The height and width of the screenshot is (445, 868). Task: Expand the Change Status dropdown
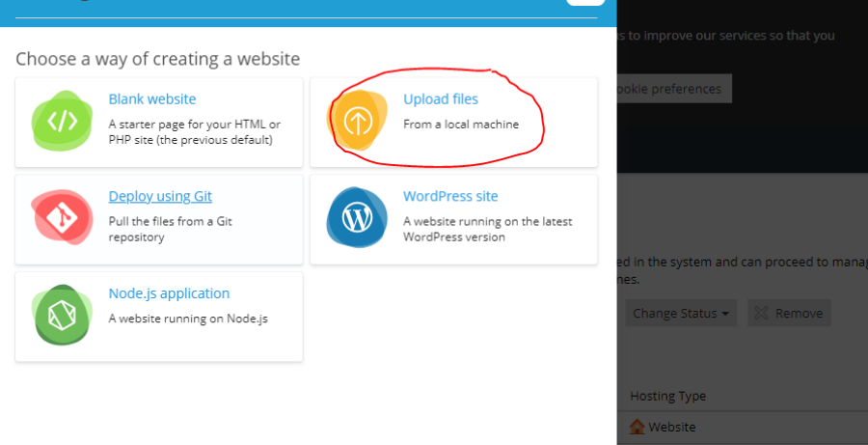pyautogui.click(x=679, y=313)
